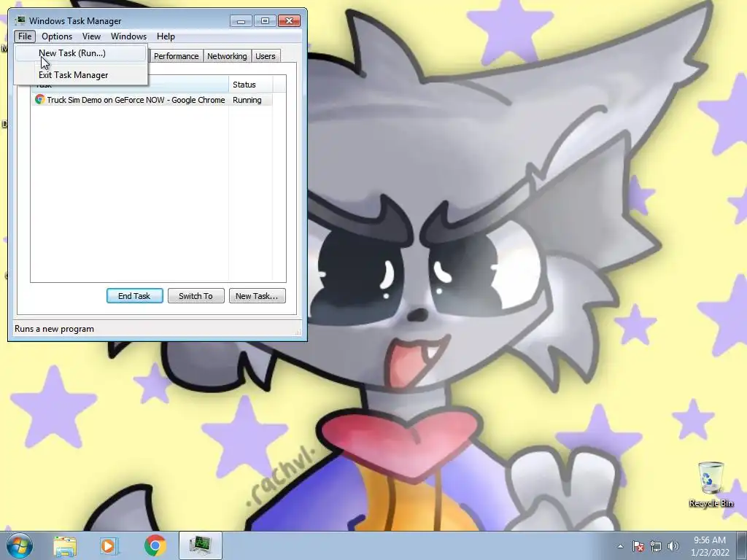
Task: Open the File menu
Action: (25, 36)
